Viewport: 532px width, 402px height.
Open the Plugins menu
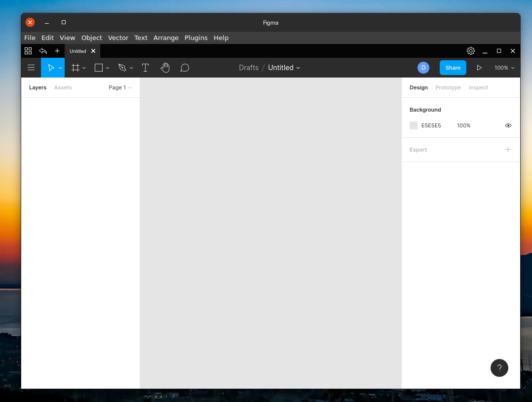click(x=196, y=38)
